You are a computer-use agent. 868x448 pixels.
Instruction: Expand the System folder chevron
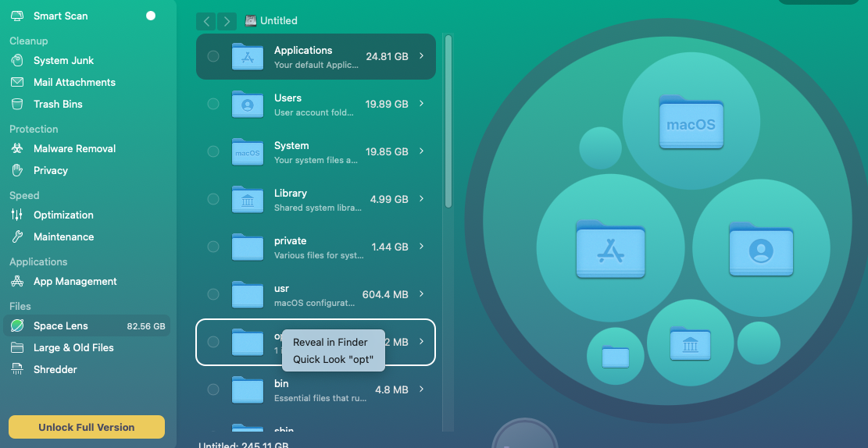click(x=422, y=151)
